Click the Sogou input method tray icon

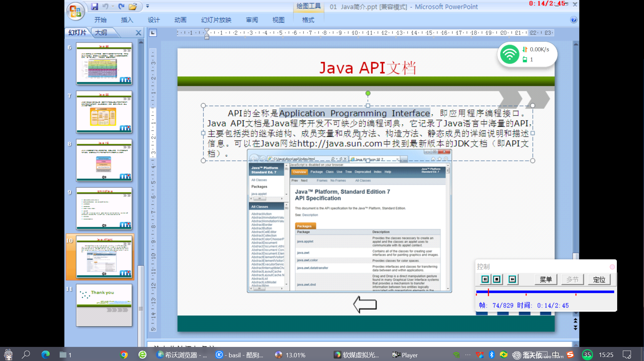[570, 355]
